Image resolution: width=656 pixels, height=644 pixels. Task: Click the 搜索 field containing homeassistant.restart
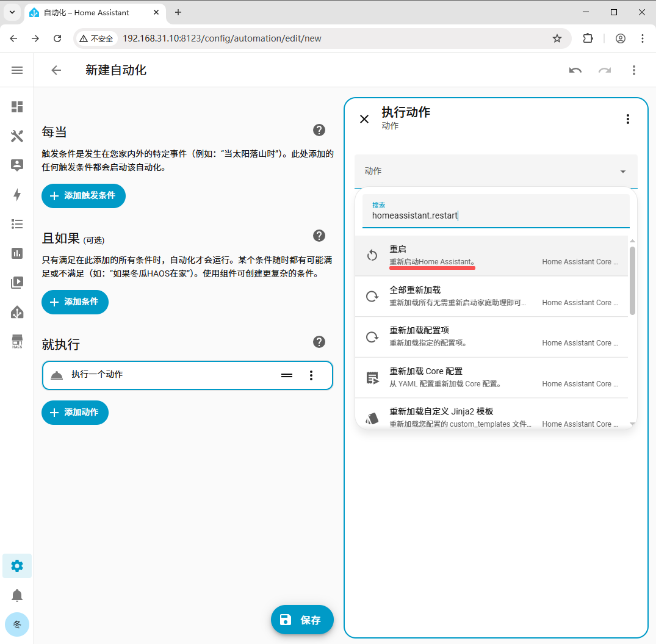point(496,211)
